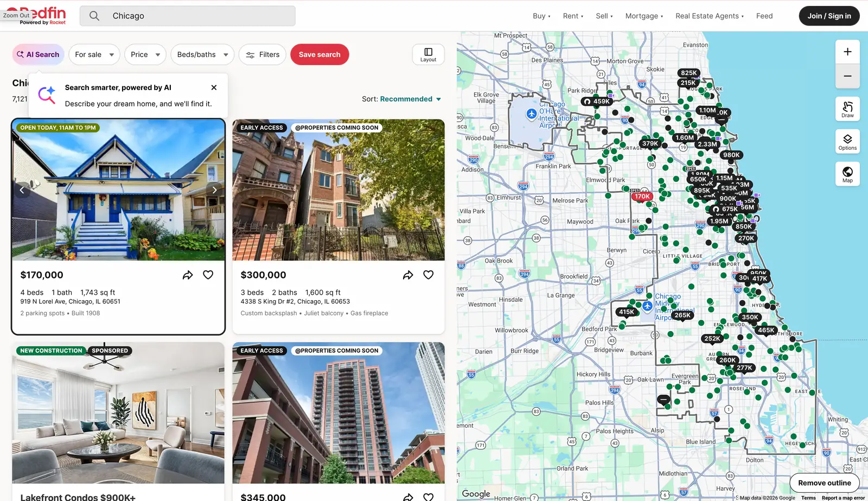Click the AI Search button
868x501 pixels.
pyautogui.click(x=38, y=55)
